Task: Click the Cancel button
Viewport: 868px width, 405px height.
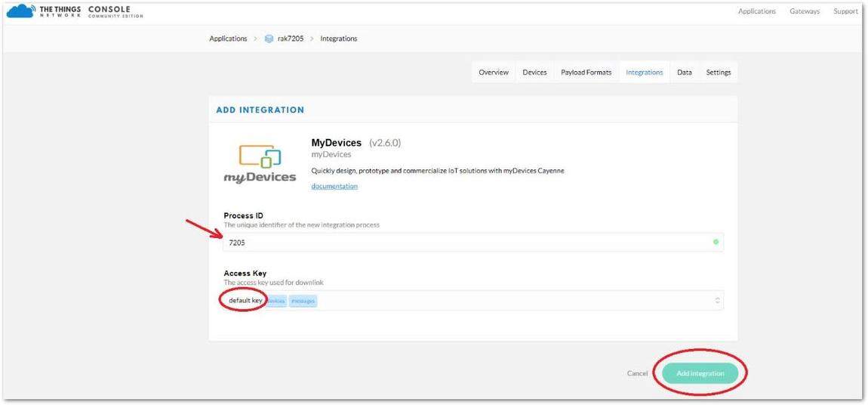Action: tap(637, 373)
